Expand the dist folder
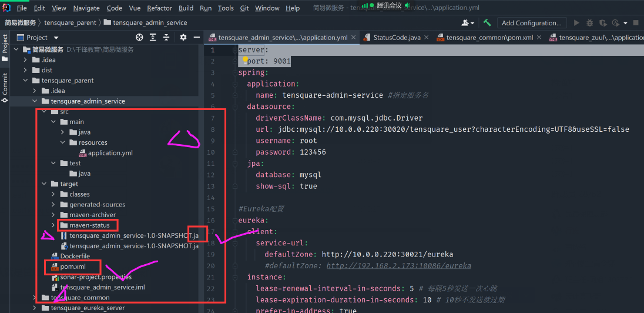Viewport: 644px width, 313px height. 25,70
